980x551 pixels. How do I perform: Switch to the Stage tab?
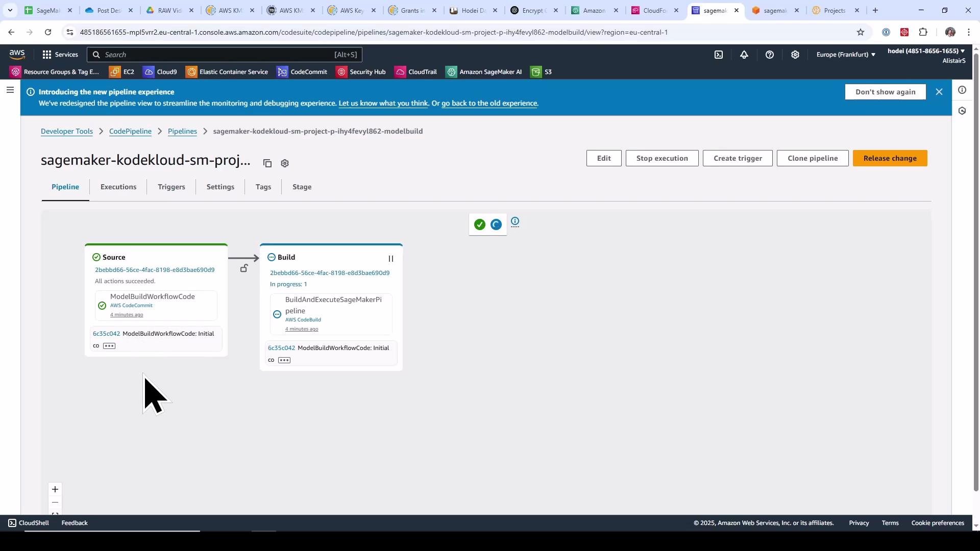click(302, 187)
